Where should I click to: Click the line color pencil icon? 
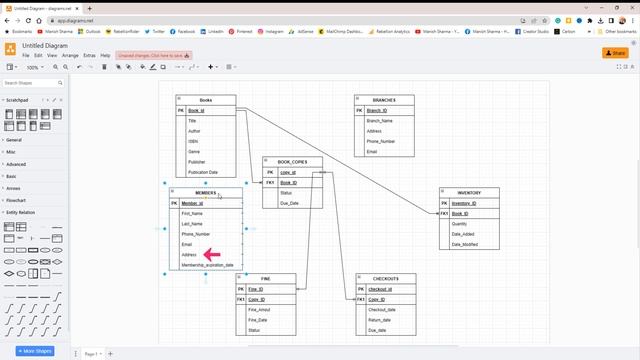[x=153, y=67]
